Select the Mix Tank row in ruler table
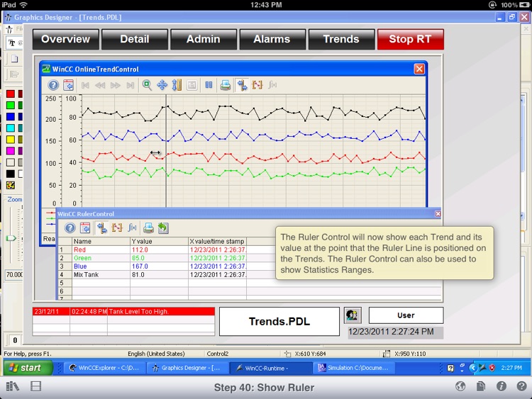532x399 pixels. [152, 274]
